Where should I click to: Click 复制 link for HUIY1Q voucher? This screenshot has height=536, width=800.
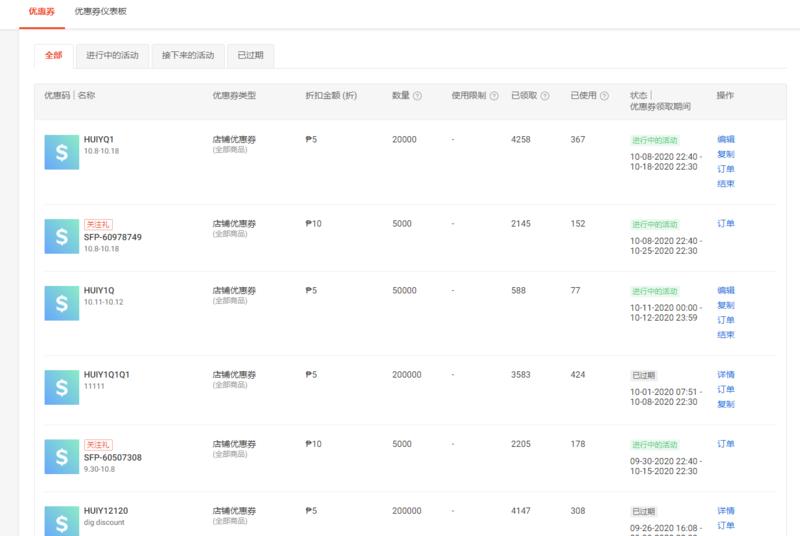pyautogui.click(x=725, y=305)
